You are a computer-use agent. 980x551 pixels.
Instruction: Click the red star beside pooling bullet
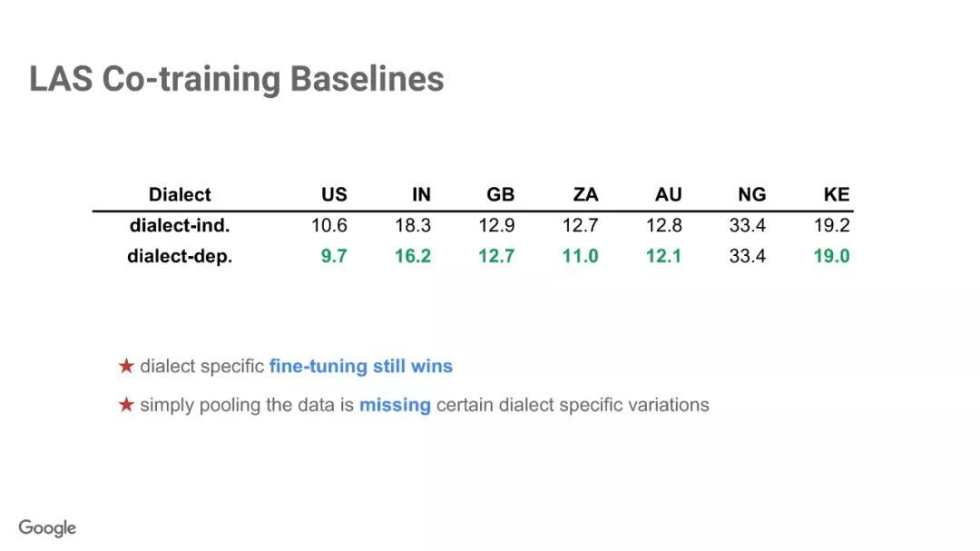(x=126, y=405)
